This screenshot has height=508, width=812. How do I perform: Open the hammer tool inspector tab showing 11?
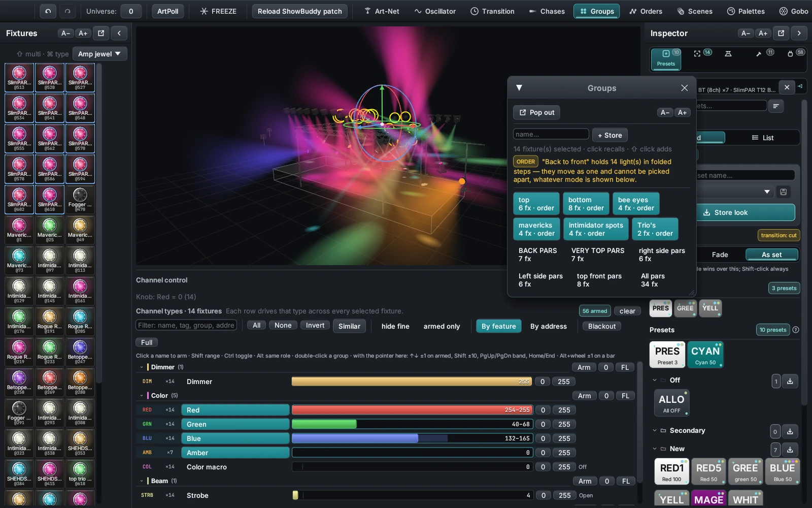pyautogui.click(x=764, y=53)
